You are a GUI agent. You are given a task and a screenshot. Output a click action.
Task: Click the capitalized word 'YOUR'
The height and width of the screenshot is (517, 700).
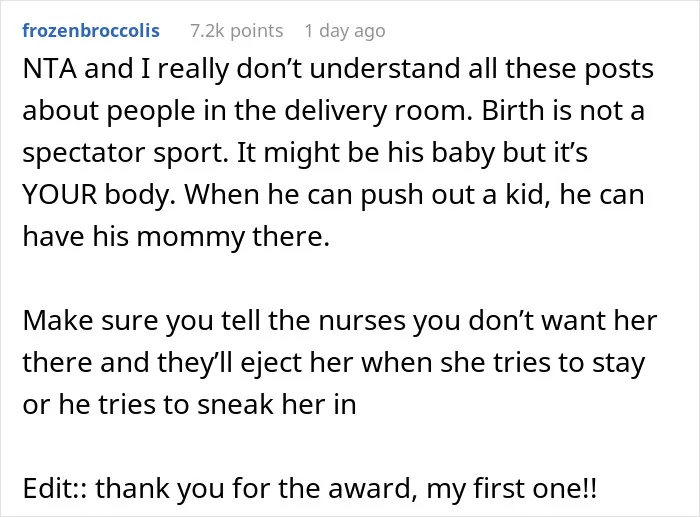coord(59,195)
